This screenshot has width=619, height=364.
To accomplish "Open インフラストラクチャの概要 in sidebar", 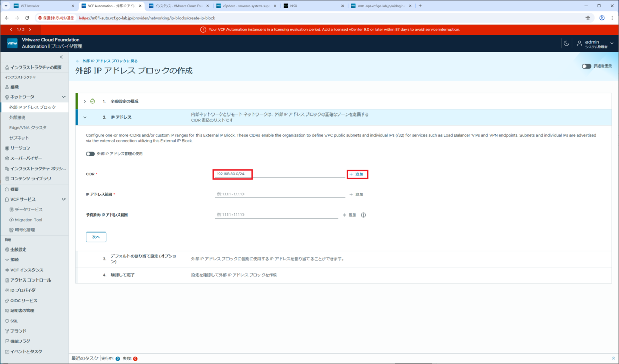I will click(x=34, y=67).
